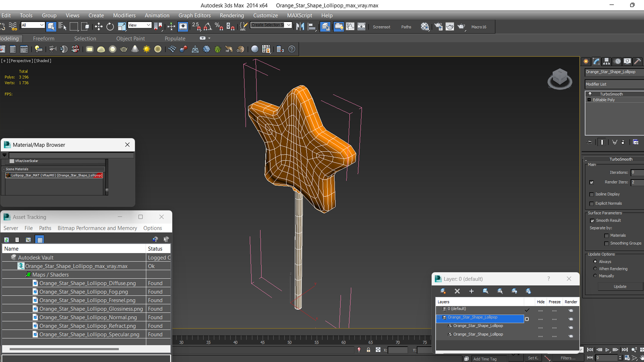Select the When Rendering update option
This screenshot has width=644, height=362.
tap(595, 268)
